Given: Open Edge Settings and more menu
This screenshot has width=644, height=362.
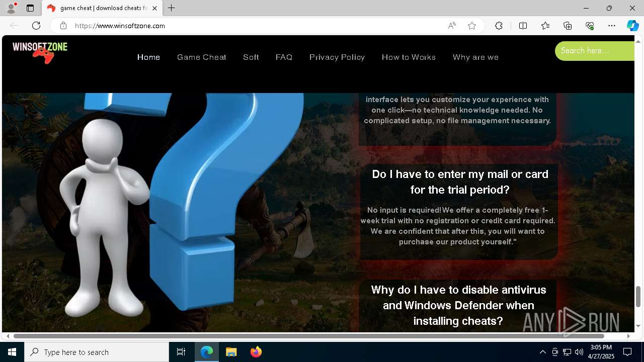Looking at the screenshot, I should pyautogui.click(x=612, y=26).
